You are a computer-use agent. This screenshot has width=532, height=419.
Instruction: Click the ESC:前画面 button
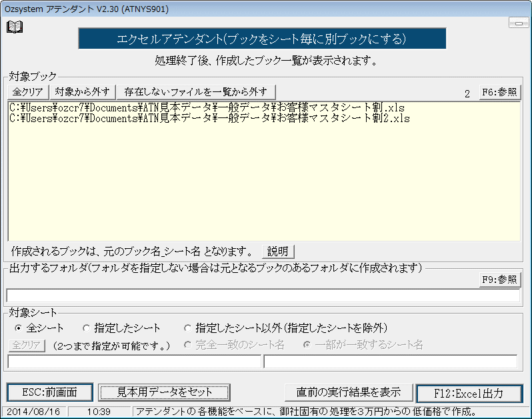[x=49, y=392]
